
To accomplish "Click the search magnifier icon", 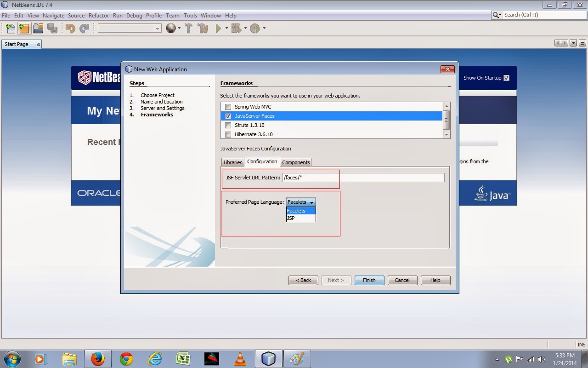I will tap(497, 15).
